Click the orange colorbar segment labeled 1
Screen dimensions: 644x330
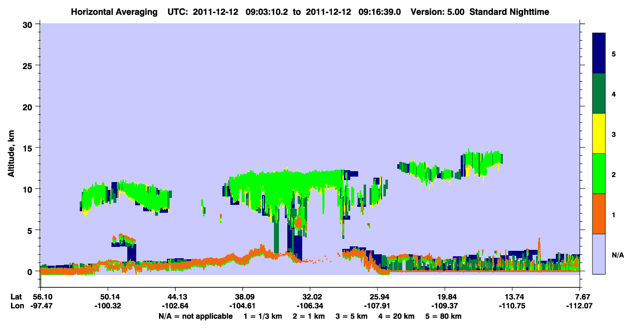599,214
